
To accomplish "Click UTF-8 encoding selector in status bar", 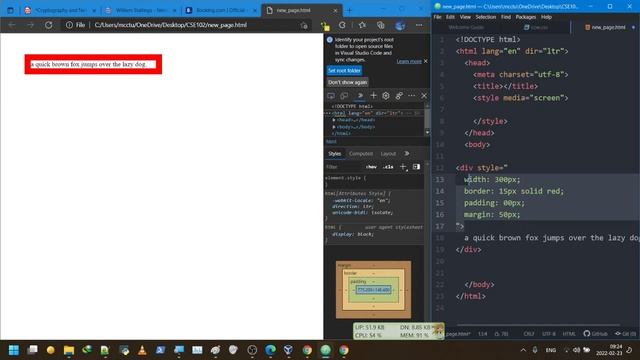I will point(549,333).
